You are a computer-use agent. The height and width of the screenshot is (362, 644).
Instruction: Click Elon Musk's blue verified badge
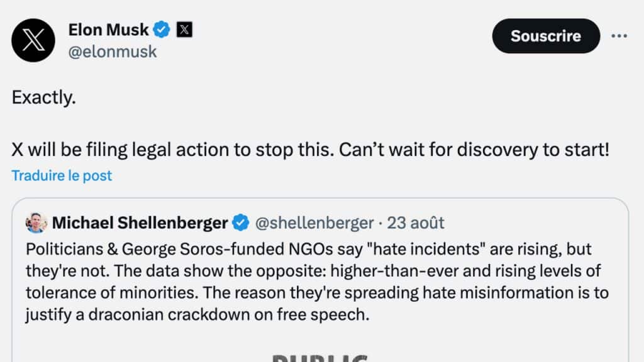[163, 29]
